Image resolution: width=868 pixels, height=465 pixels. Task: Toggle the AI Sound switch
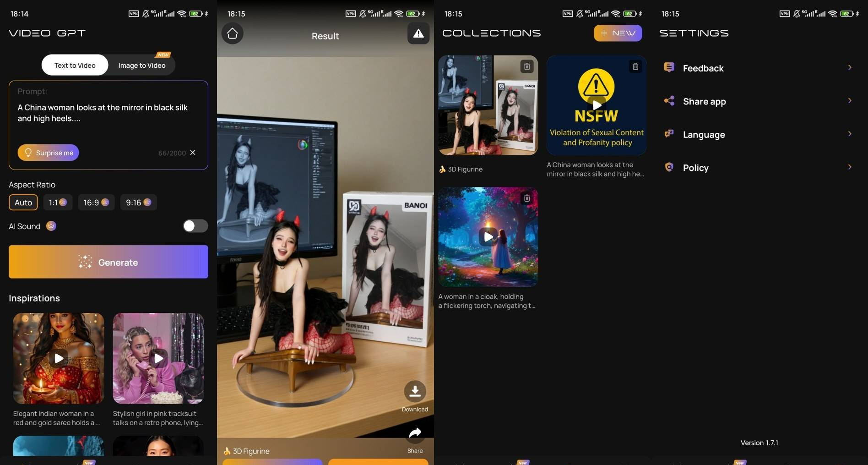point(195,226)
